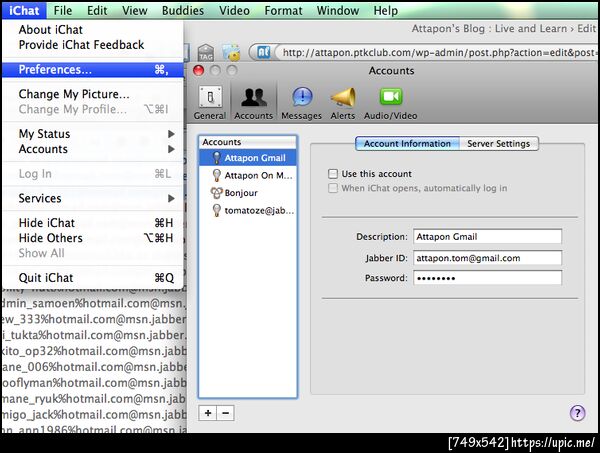Click ew_333%hotmail.com buddy in background list
Image resolution: width=600 pixels, height=453 pixels.
[x=94, y=319]
